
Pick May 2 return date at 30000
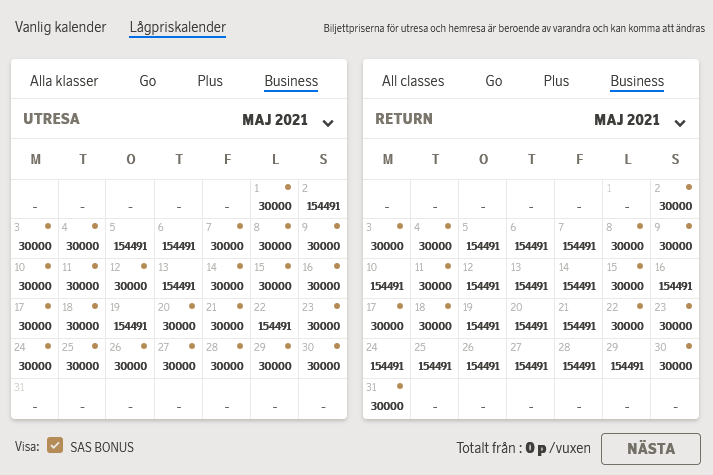tap(675, 198)
